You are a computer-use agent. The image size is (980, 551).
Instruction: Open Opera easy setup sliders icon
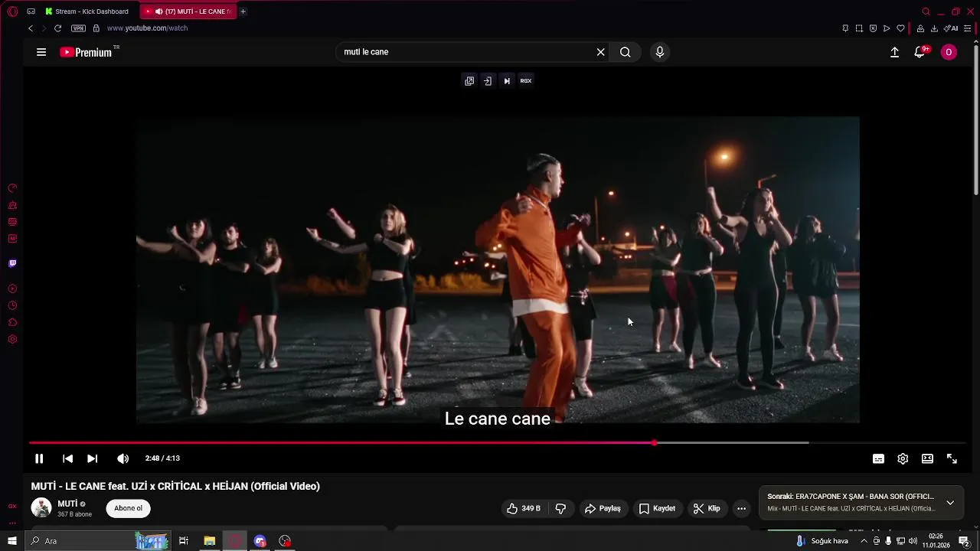click(968, 28)
